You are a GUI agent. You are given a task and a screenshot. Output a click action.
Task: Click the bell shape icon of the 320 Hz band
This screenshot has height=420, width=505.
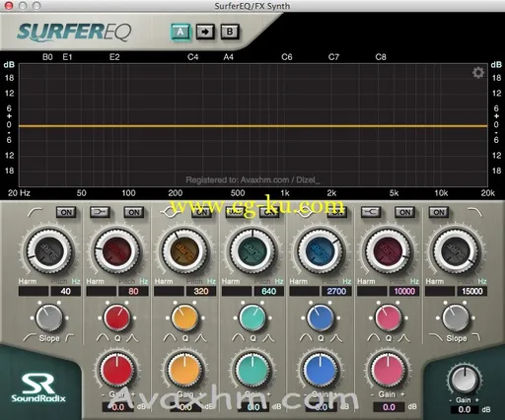pyautogui.click(x=172, y=212)
